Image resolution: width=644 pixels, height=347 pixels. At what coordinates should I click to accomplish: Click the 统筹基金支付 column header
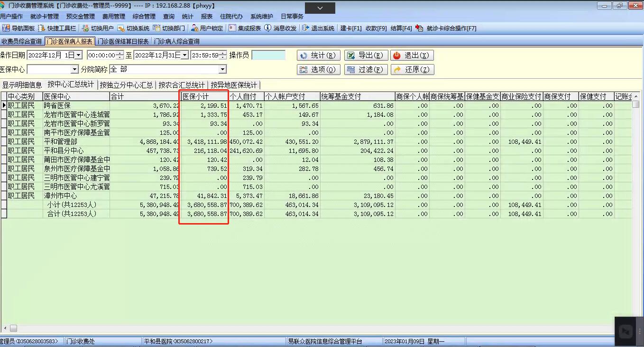coord(358,96)
